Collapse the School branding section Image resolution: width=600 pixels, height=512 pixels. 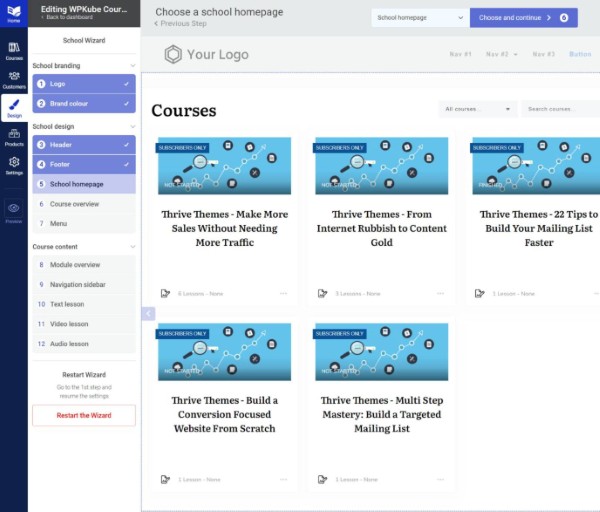133,66
